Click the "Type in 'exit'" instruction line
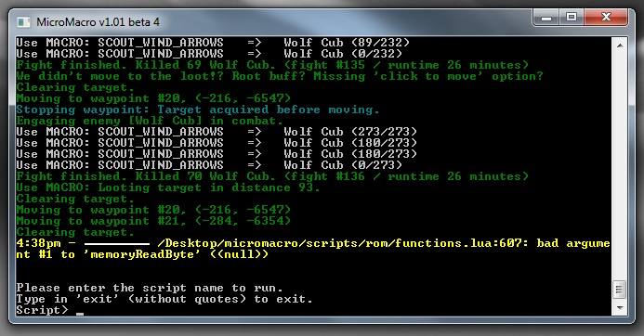644x336 pixels. 164,299
